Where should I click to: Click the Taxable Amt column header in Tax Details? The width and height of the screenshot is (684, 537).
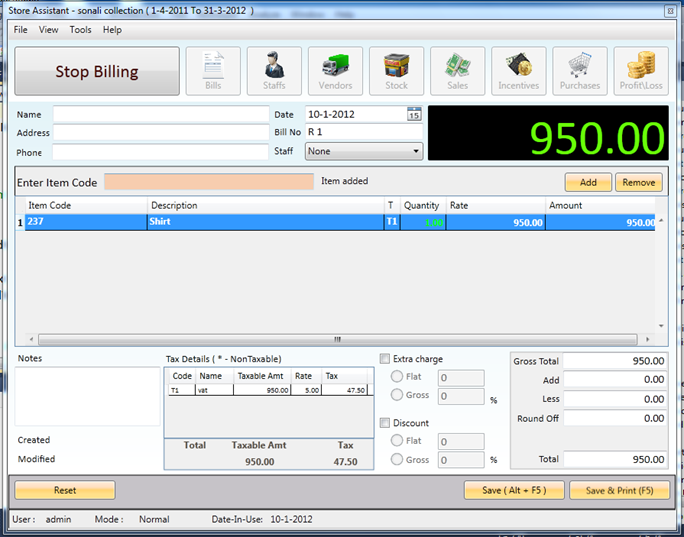[x=262, y=376]
